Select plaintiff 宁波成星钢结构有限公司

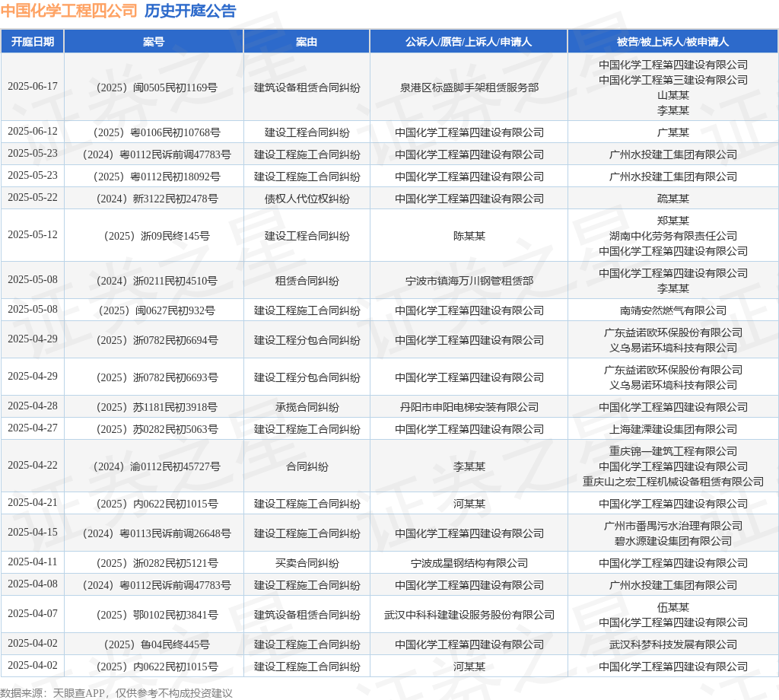(469, 563)
